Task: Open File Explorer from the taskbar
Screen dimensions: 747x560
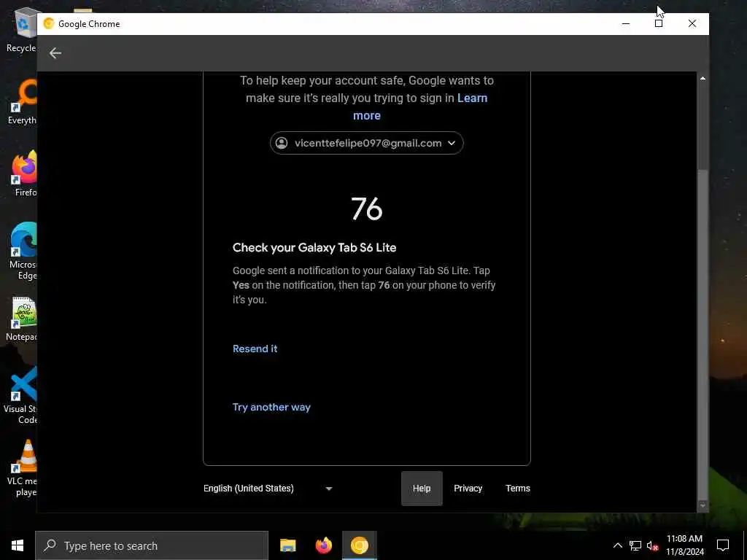Action: pos(287,545)
